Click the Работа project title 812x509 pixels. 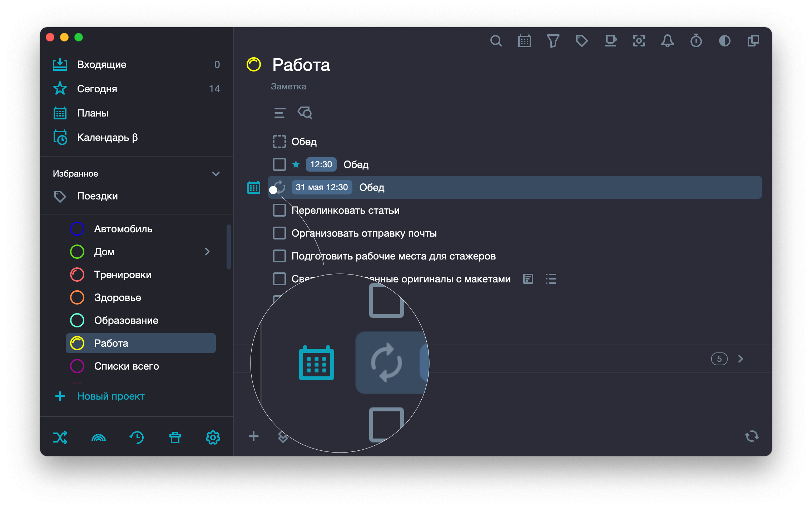[x=301, y=65]
